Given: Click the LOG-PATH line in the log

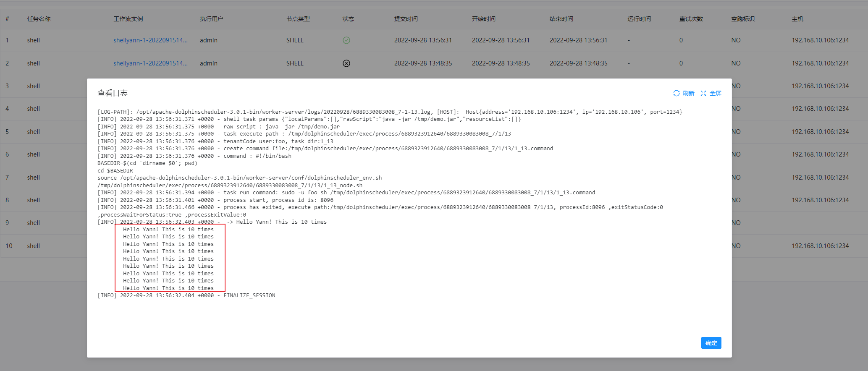Looking at the screenshot, I should point(390,112).
